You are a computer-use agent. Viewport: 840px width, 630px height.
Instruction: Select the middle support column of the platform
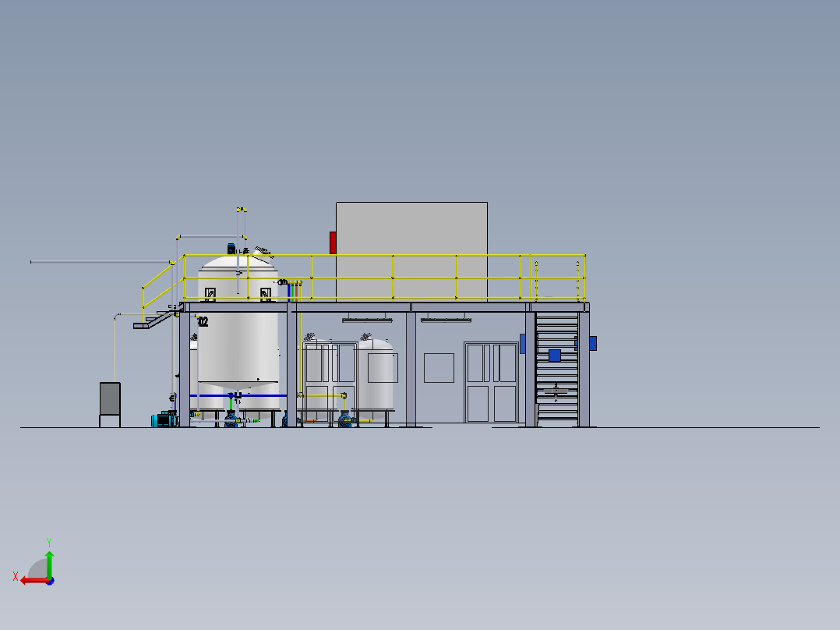(x=411, y=369)
